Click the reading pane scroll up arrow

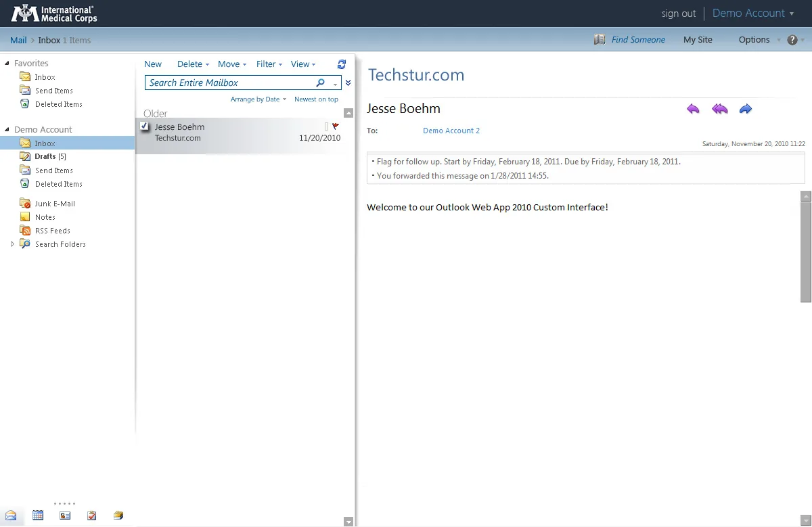coord(805,196)
